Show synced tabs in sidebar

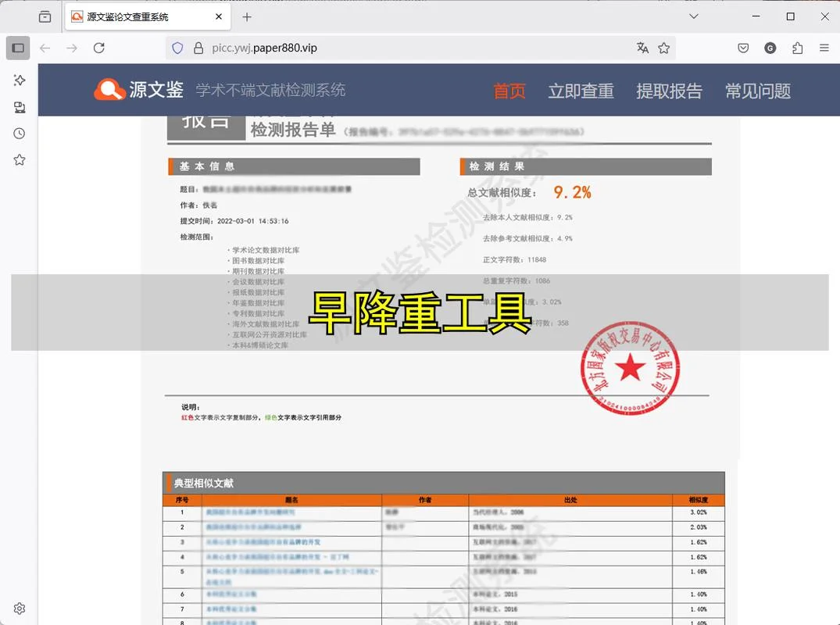click(20, 107)
